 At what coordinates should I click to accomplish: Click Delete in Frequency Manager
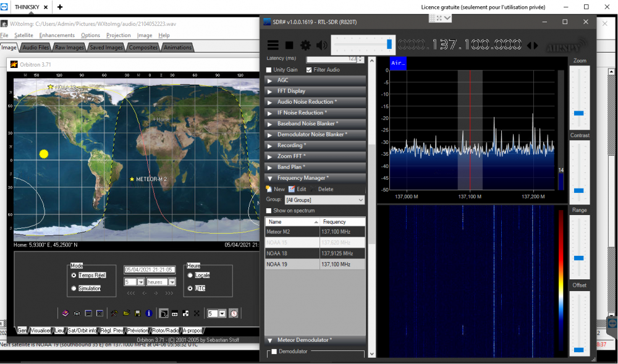click(321, 189)
